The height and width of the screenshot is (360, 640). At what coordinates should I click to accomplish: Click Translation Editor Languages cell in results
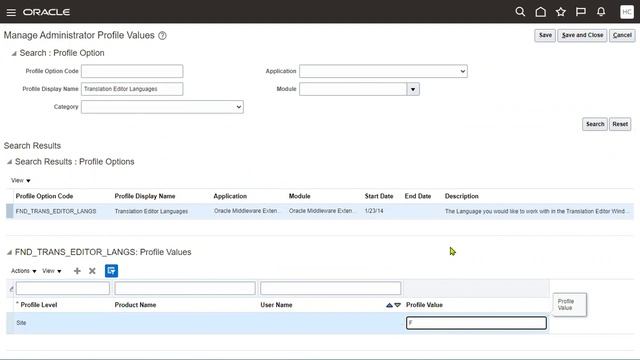(x=151, y=211)
